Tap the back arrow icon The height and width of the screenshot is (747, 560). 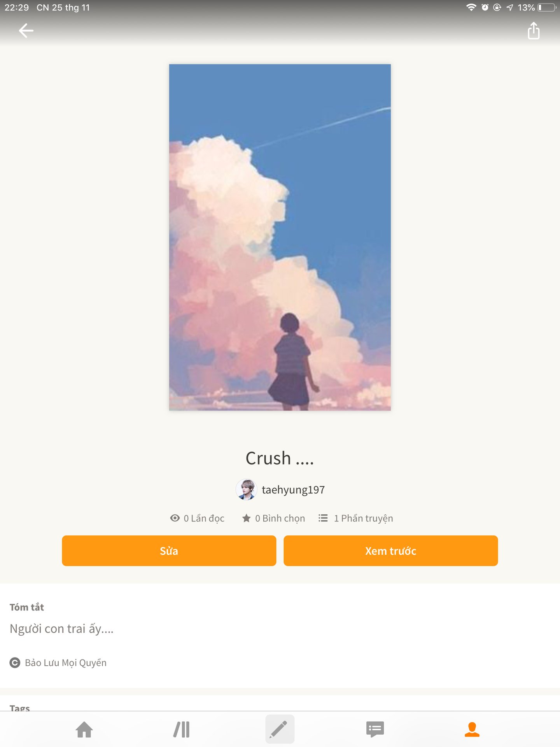[x=26, y=31]
